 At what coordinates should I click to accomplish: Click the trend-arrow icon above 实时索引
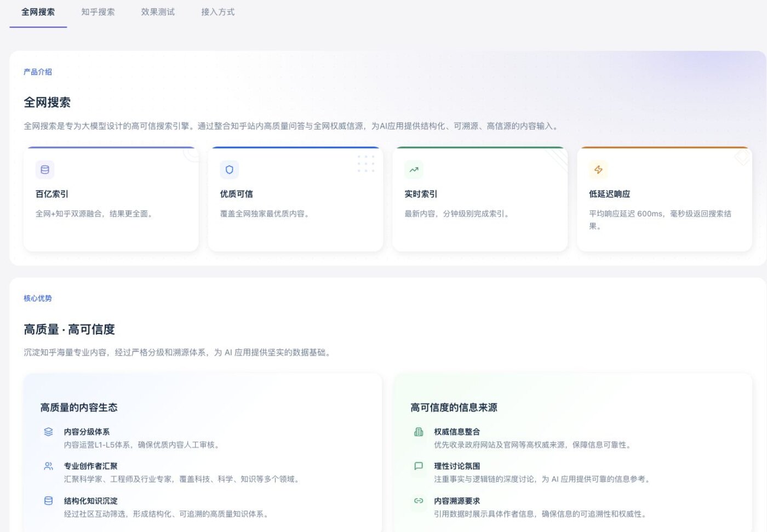(414, 170)
